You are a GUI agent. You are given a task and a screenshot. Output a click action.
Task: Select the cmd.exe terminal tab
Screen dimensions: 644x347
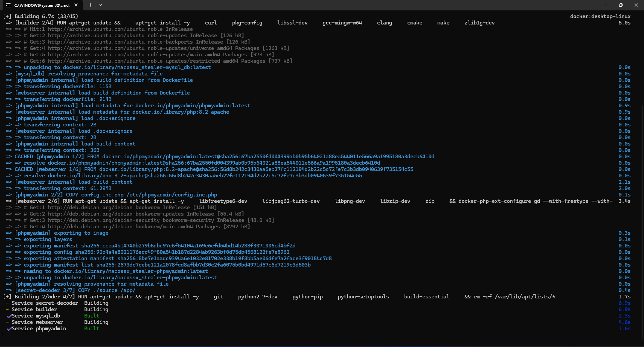42,5
